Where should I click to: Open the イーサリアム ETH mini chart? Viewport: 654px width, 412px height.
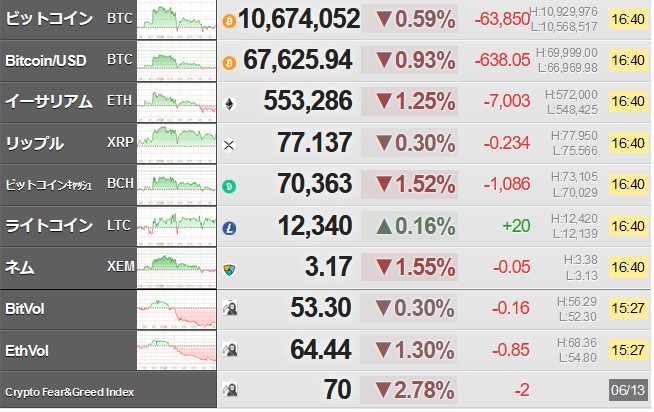[176, 102]
